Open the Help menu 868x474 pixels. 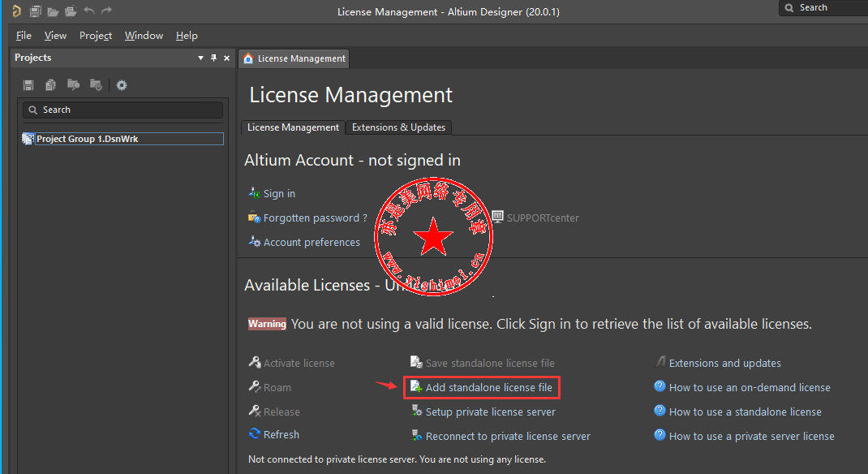187,36
